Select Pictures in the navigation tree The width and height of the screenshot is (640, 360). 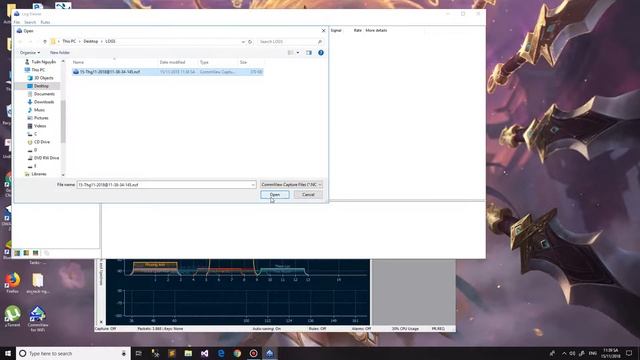[x=38, y=118]
